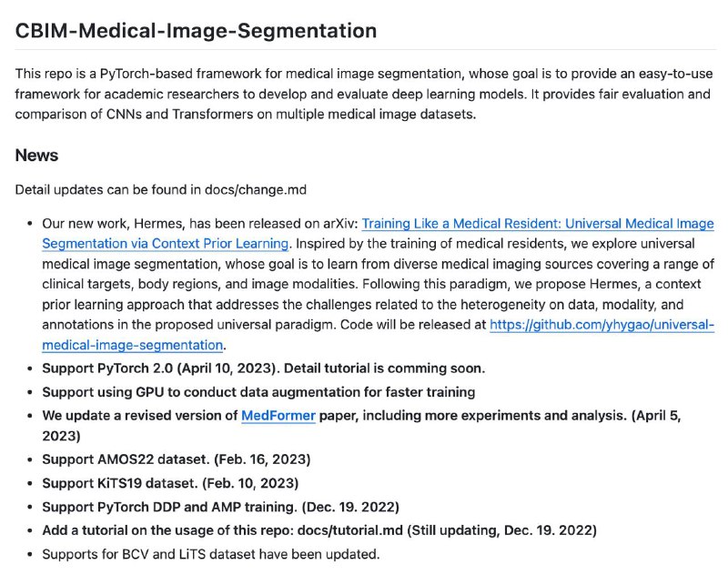Click the 'Segmentation via Context Prior Learning' link text
This screenshot has height=575, width=728.
point(166,244)
